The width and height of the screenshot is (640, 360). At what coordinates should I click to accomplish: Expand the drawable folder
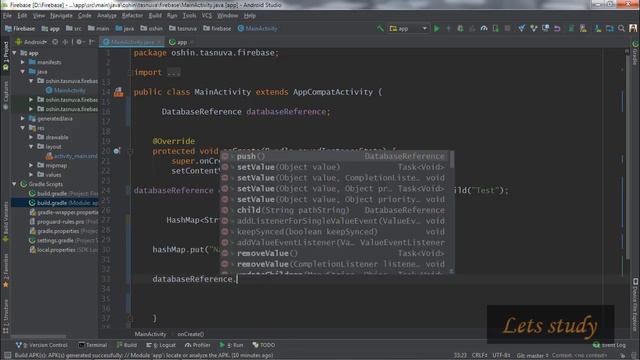coord(31,138)
